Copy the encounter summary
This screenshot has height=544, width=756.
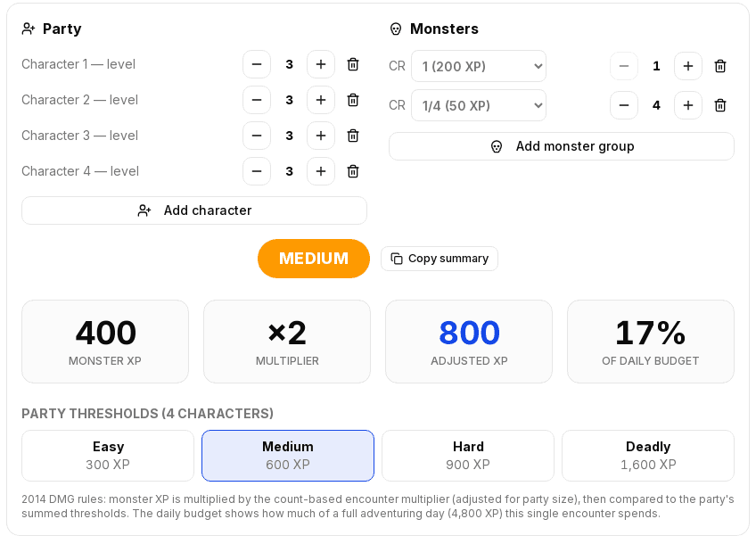tap(440, 259)
